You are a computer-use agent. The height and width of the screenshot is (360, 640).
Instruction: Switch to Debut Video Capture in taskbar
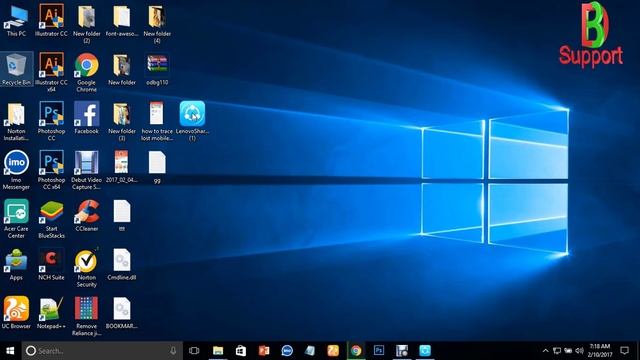[402, 351]
